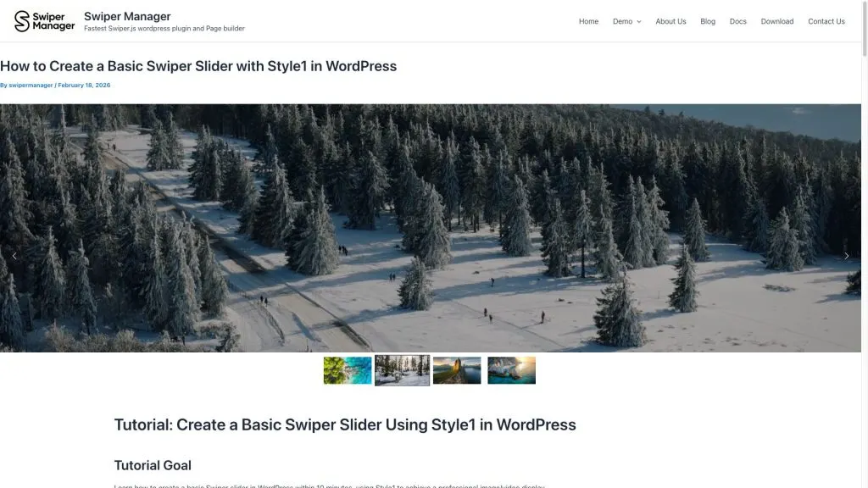The height and width of the screenshot is (488, 868).
Task: Expand the Demo menu chevron
Action: click(x=639, y=21)
